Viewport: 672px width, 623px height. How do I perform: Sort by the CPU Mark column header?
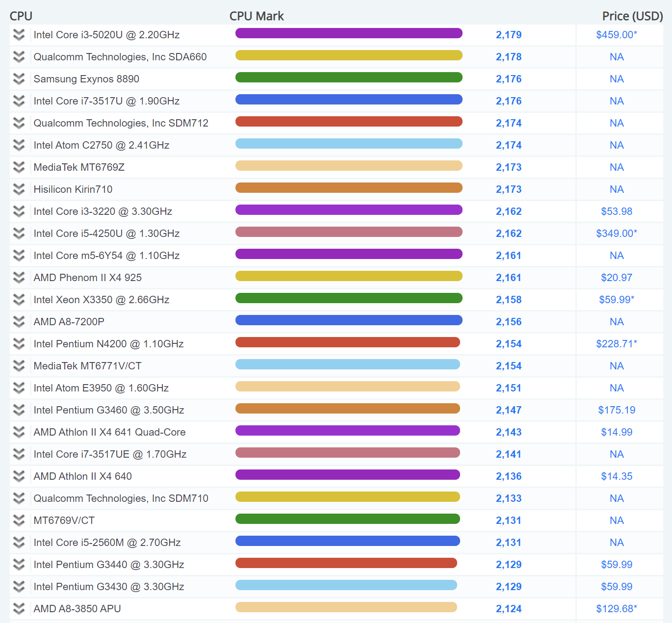(x=257, y=16)
